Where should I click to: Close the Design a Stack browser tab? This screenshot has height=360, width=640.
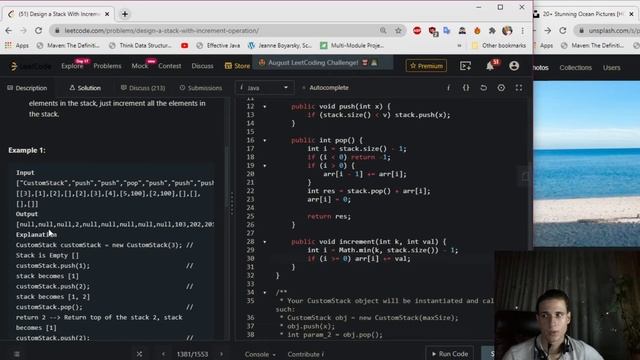point(107,14)
